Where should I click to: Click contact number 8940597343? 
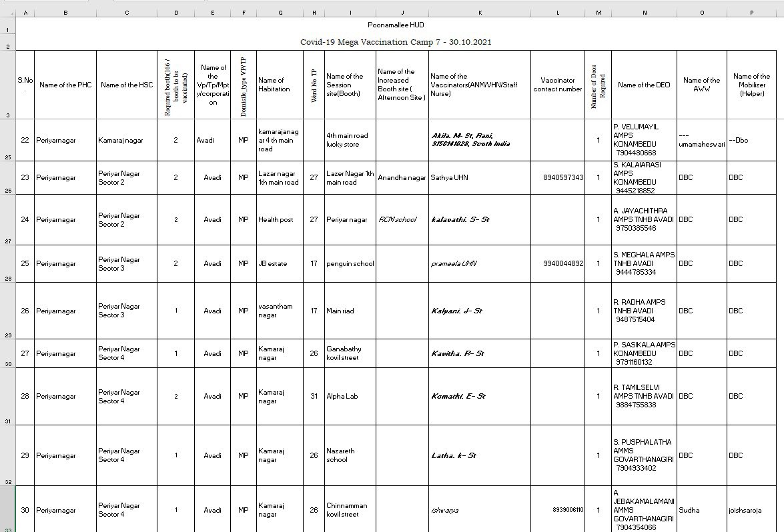tap(558, 178)
